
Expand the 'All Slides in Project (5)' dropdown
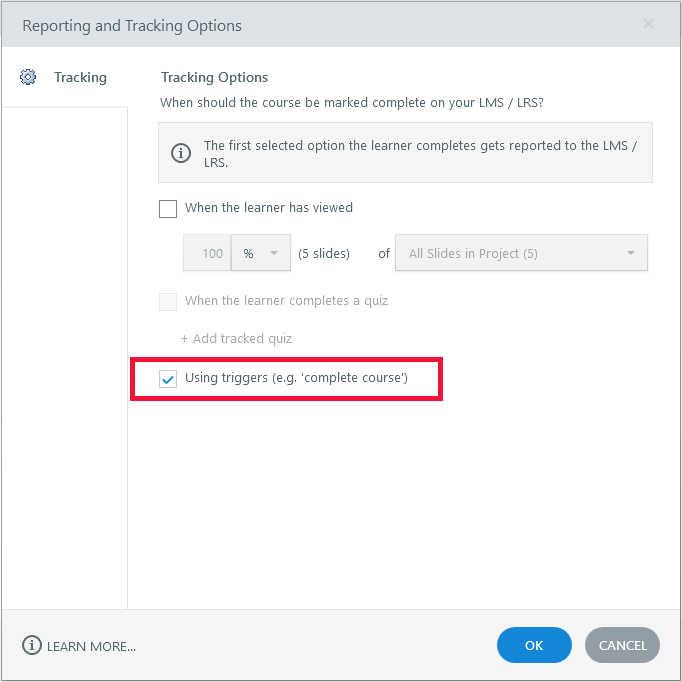pos(520,253)
